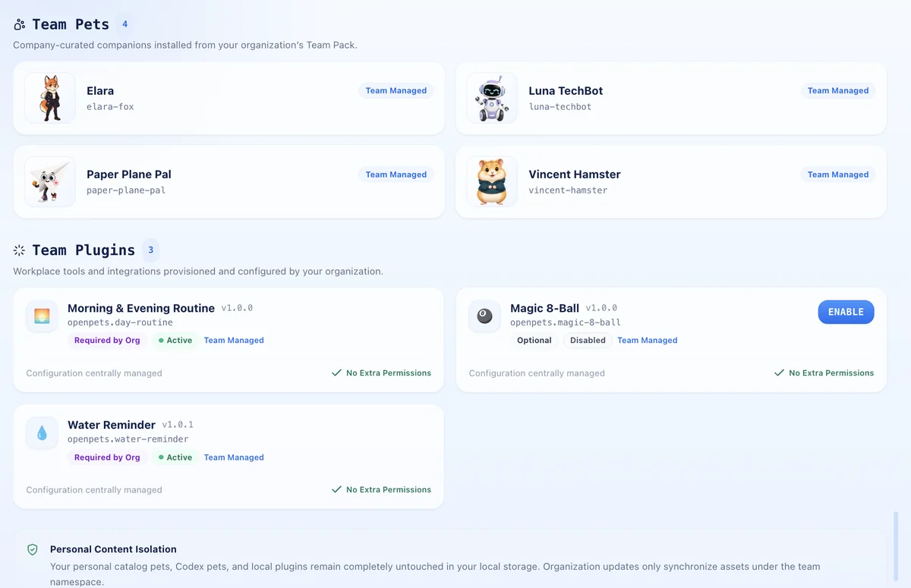Click the Vincent Hamster avatar
This screenshot has width=911, height=588.
coord(492,181)
